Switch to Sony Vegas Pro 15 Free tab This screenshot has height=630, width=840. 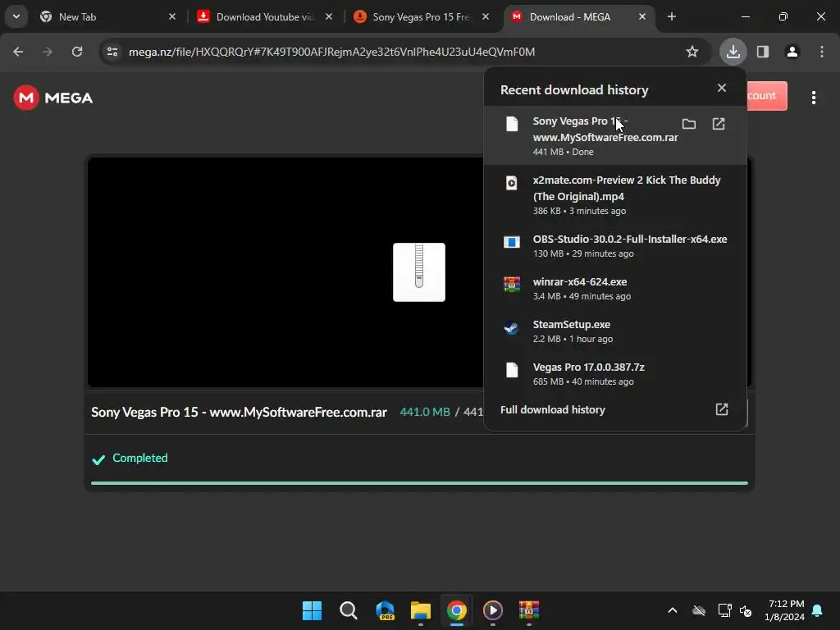coord(421,17)
